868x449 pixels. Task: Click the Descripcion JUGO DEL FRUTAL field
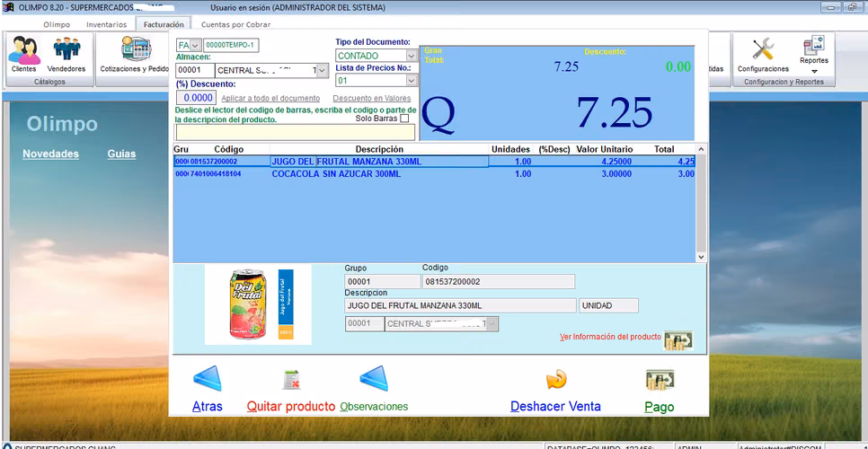461,306
